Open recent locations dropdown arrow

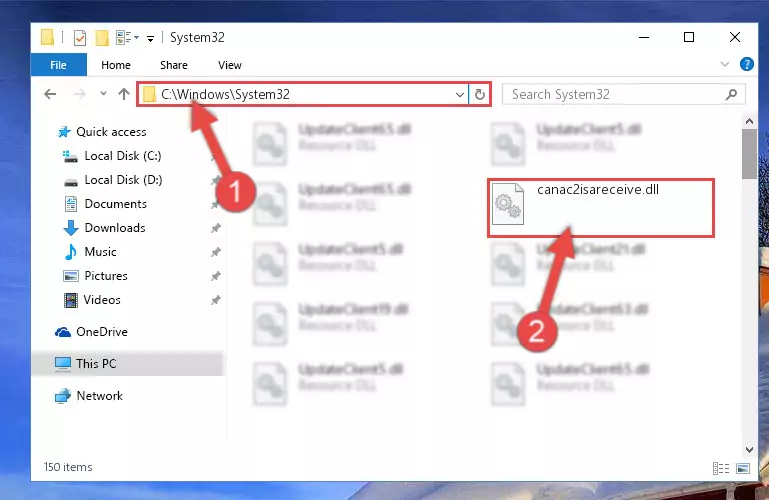click(x=103, y=93)
